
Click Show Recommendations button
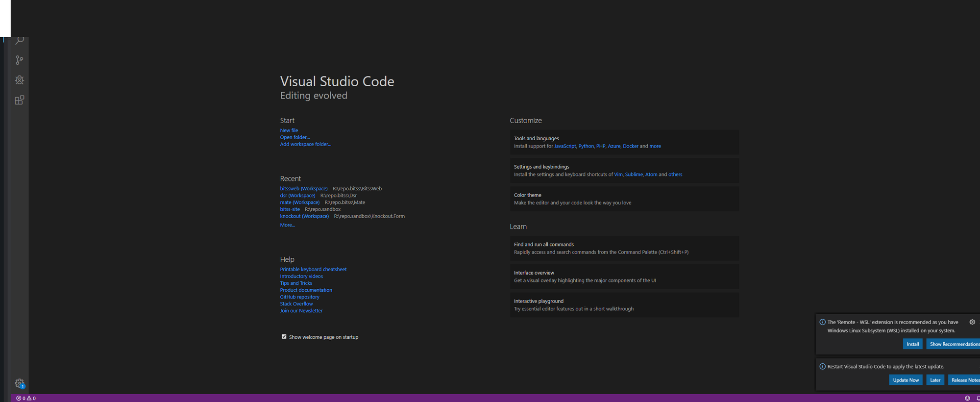(x=954, y=344)
